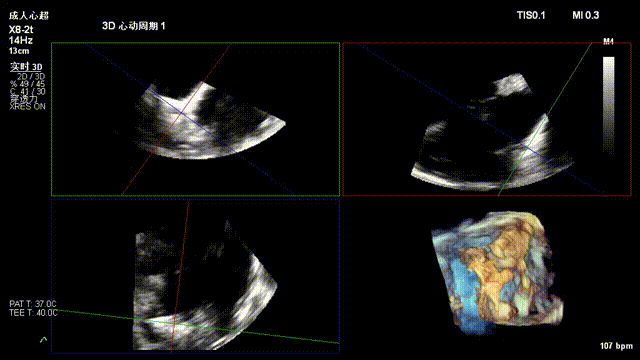This screenshot has width=640, height=360.
Task: Click the green ECG trace marker icon
Action: point(43,340)
